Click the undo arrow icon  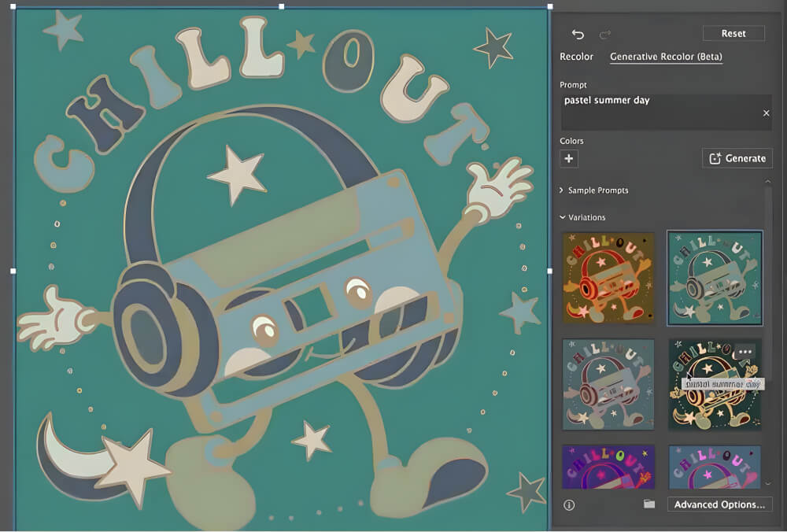tap(578, 34)
